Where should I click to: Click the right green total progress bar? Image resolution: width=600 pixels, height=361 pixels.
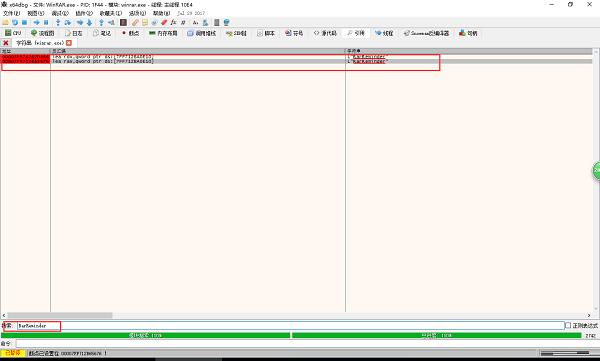coord(436,335)
